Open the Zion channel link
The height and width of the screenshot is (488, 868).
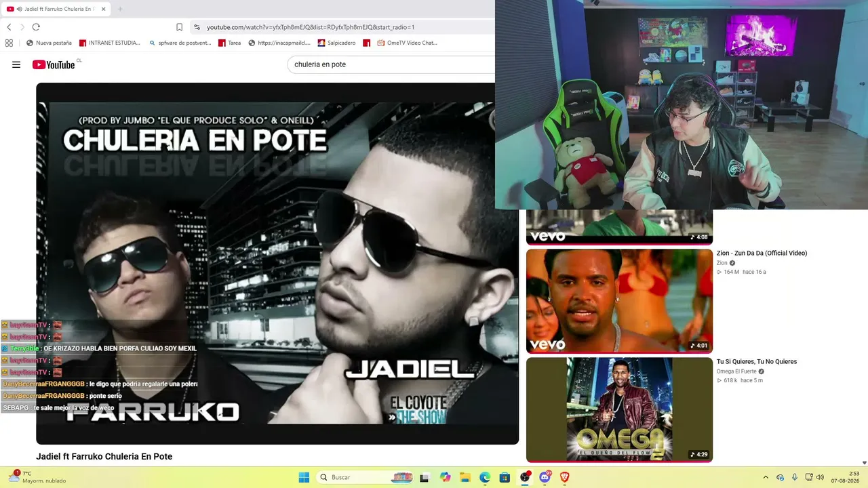722,263
